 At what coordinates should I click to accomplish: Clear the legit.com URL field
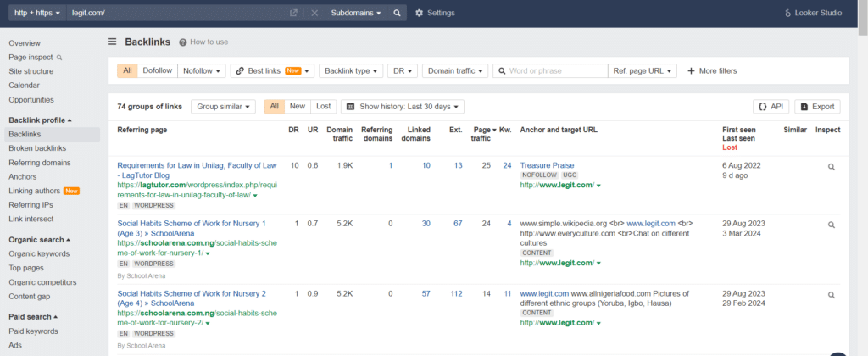[314, 13]
